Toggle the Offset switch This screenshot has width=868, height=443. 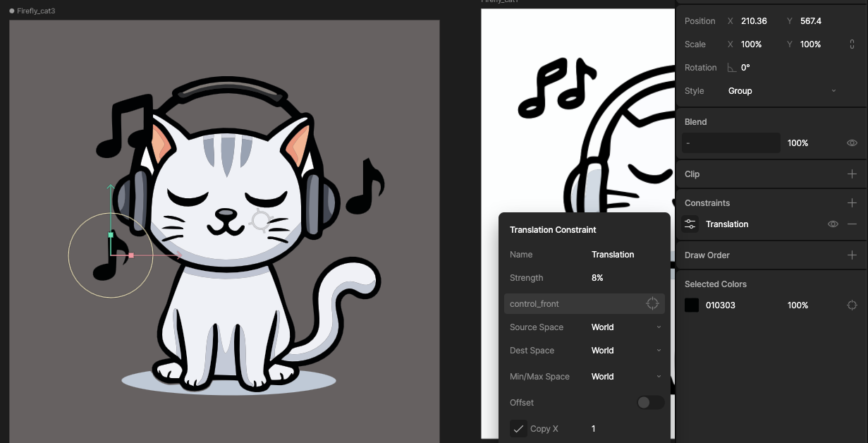650,403
